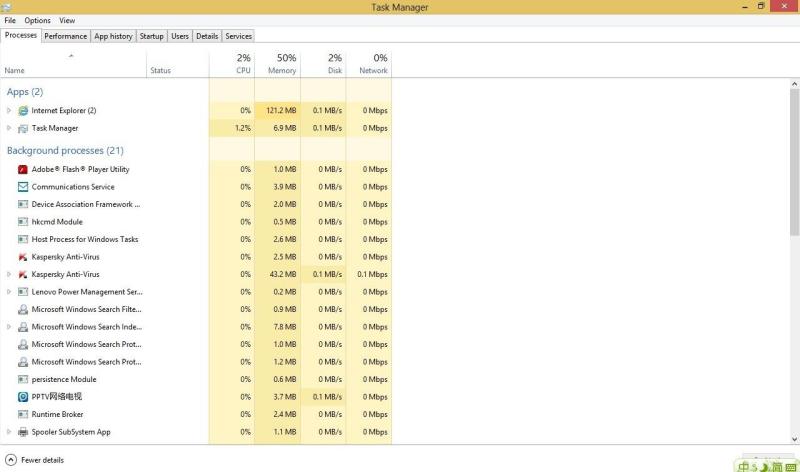This screenshot has width=800, height=472.
Task: Click the non-expandable Kaspersky Anti-Virus icon (2.5 MB)
Action: pyautogui.click(x=23, y=257)
